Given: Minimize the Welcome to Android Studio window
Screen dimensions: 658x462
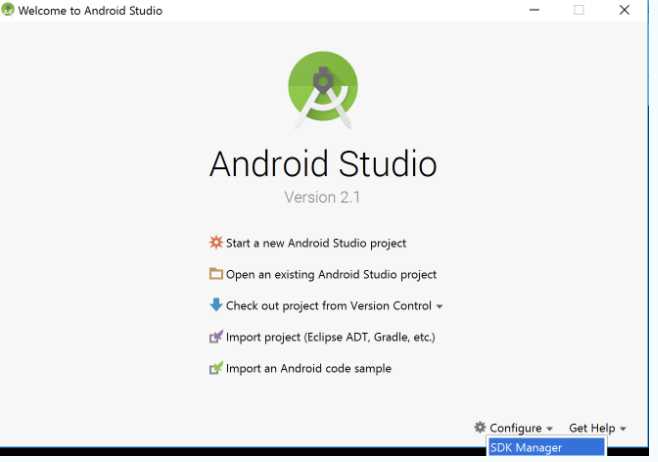Looking at the screenshot, I should pyautogui.click(x=534, y=10).
